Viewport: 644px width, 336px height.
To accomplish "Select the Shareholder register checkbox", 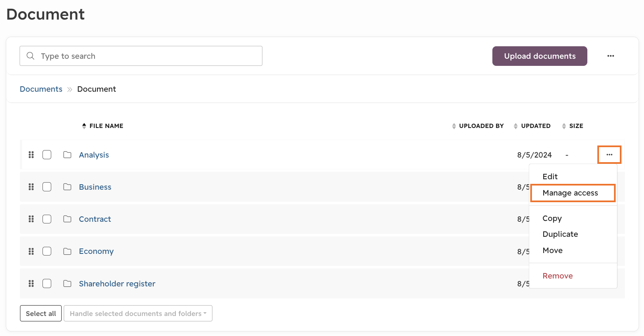I will [x=47, y=283].
